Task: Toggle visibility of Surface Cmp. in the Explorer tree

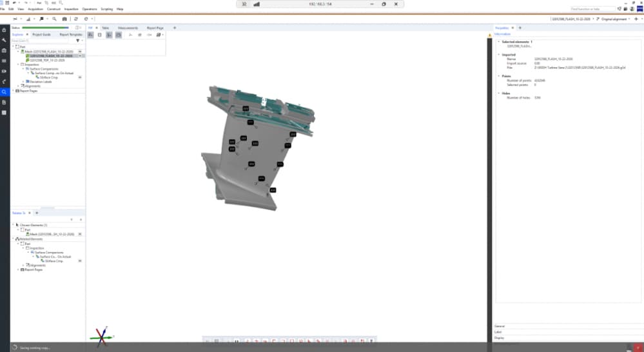Action: pyautogui.click(x=80, y=77)
